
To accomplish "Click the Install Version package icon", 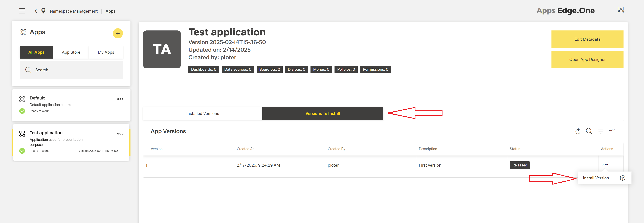I will (x=623, y=178).
